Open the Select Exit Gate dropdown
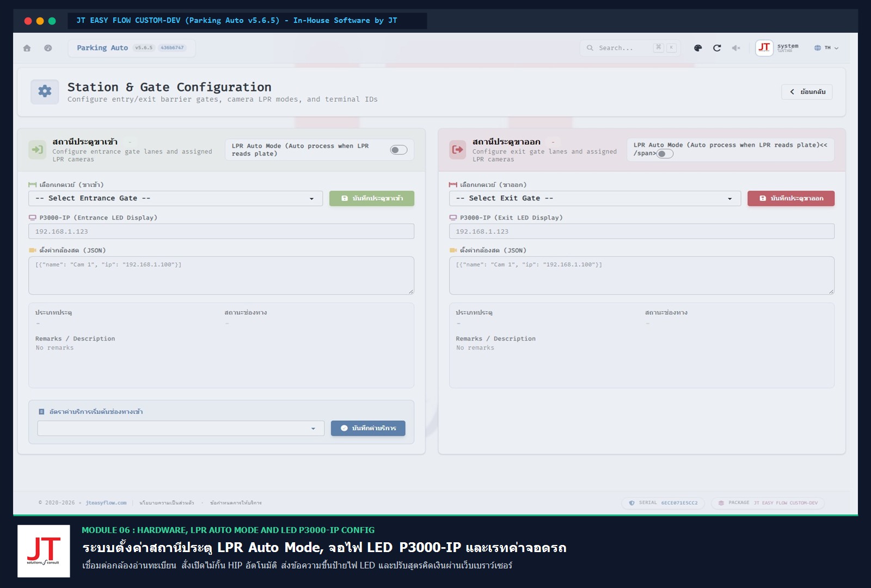 tap(595, 198)
